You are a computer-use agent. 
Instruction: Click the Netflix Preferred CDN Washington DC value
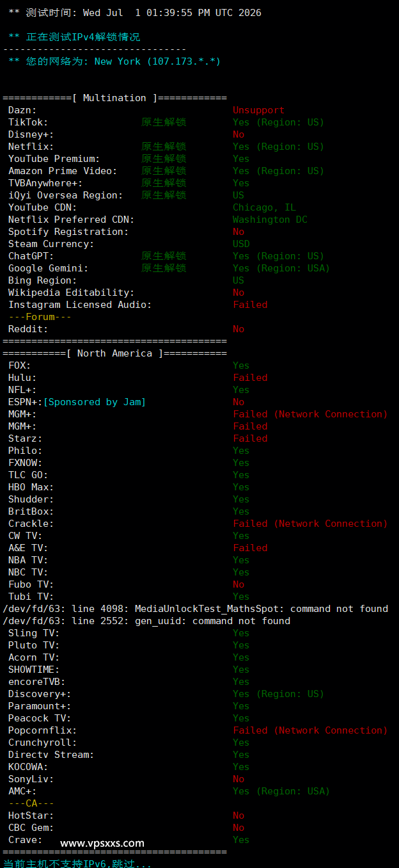click(270, 220)
